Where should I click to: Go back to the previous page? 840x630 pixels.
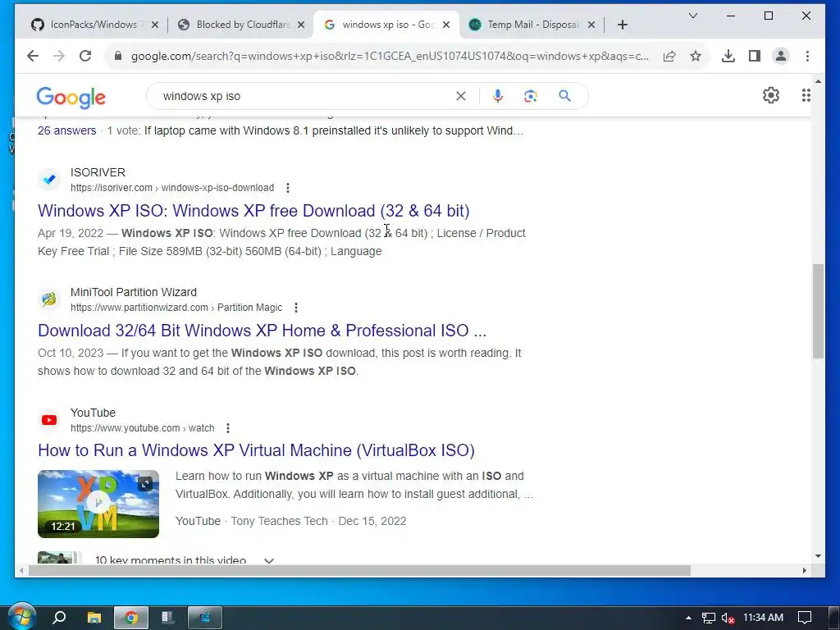pyautogui.click(x=33, y=56)
